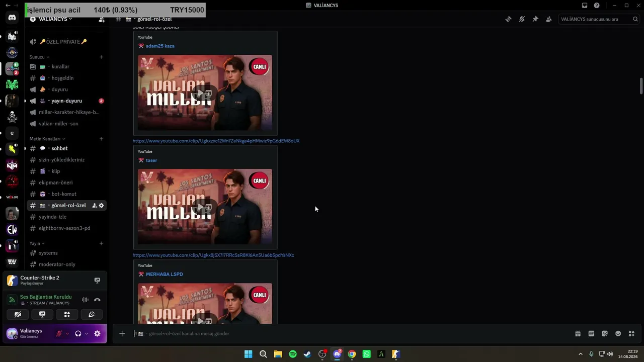Add a channel to Metin Kanalları category
Screen dimensions: 644x362
click(x=101, y=139)
